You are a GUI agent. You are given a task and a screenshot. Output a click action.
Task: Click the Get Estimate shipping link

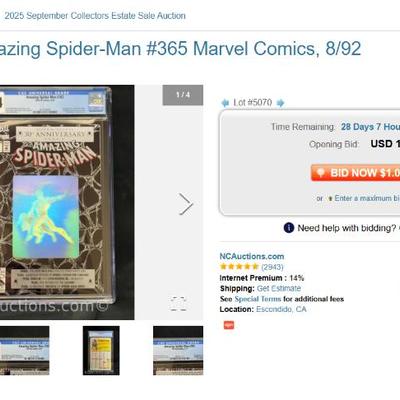[x=279, y=288]
